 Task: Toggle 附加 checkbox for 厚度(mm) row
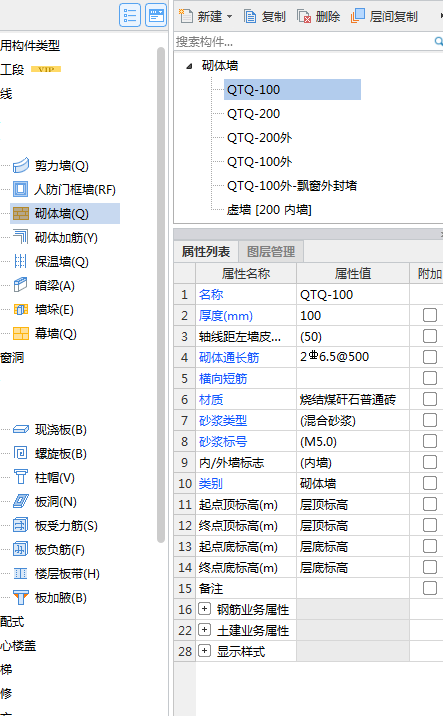tap(430, 315)
